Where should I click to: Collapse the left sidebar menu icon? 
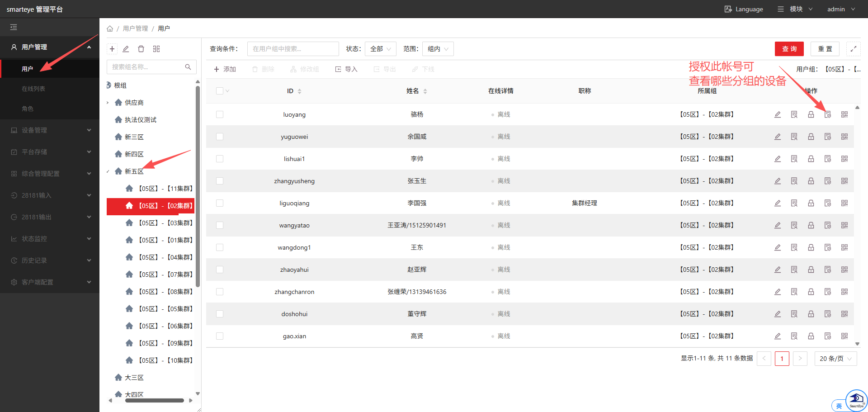click(x=14, y=27)
